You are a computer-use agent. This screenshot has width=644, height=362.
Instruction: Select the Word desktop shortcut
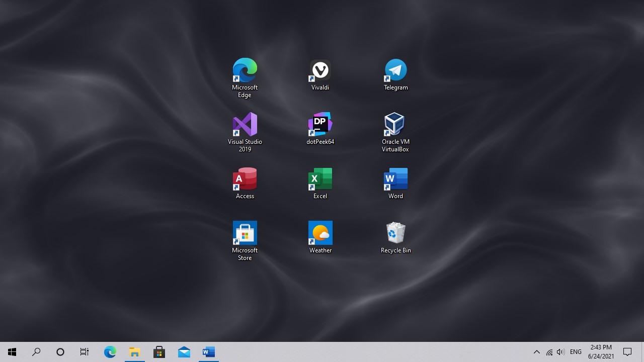point(395,184)
